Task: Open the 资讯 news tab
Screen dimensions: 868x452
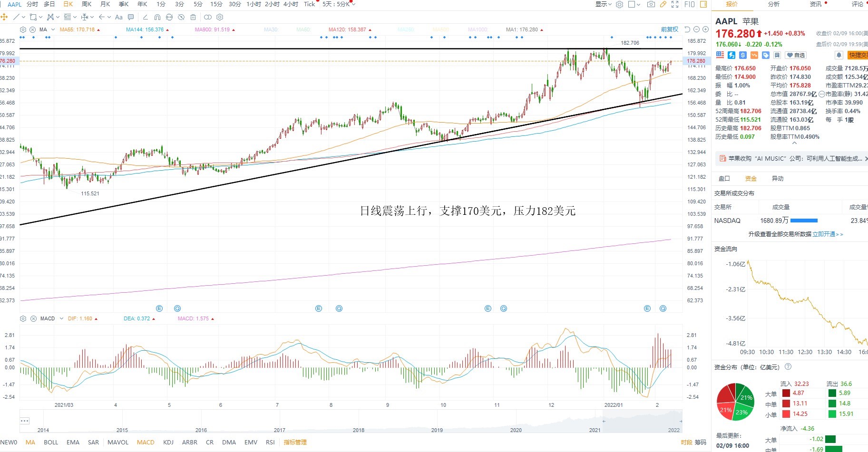Action: 816,4
